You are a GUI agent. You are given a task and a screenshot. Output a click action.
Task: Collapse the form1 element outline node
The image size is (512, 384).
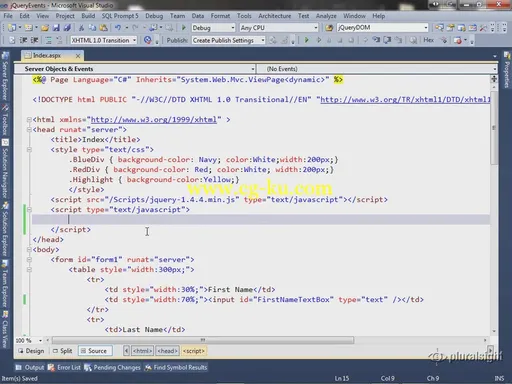[x=29, y=259]
